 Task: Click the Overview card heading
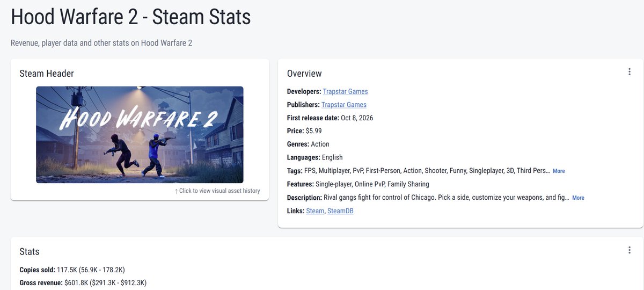(x=304, y=74)
